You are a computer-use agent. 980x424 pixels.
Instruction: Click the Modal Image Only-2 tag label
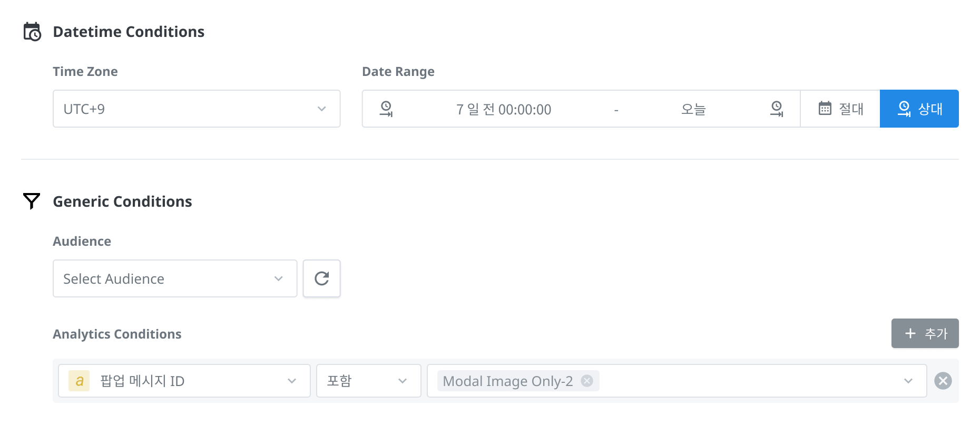507,381
